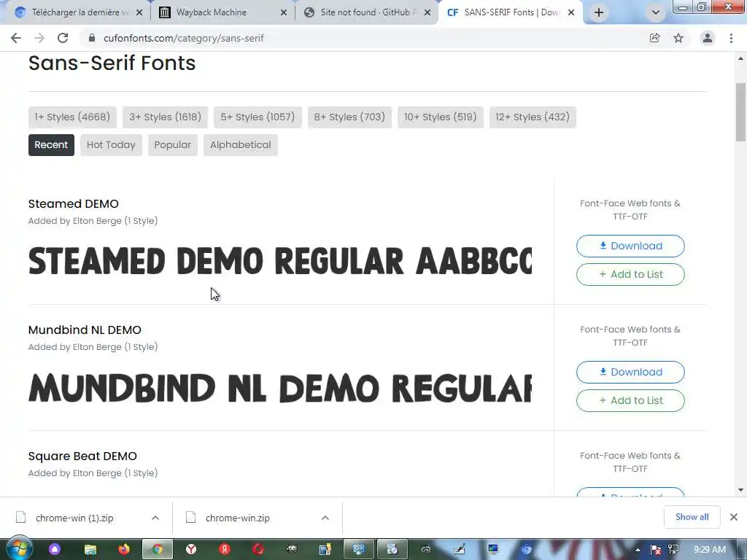747x560 pixels.
Task: Close the Télécharger la dernière tab
Action: (x=139, y=13)
